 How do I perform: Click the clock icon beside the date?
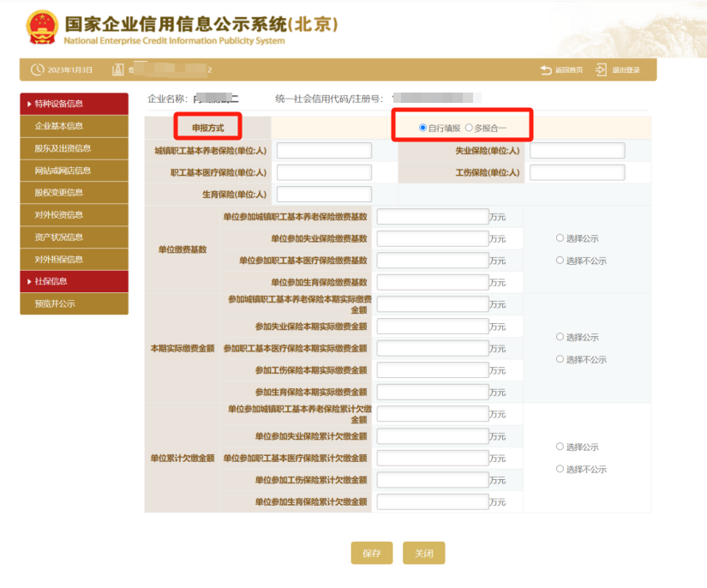pyautogui.click(x=37, y=69)
